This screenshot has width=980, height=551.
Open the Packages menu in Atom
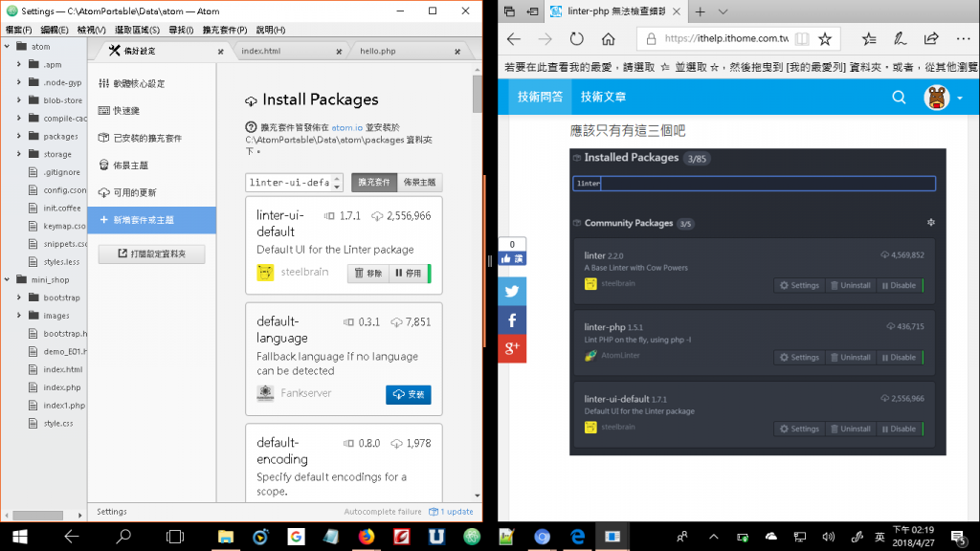[224, 30]
